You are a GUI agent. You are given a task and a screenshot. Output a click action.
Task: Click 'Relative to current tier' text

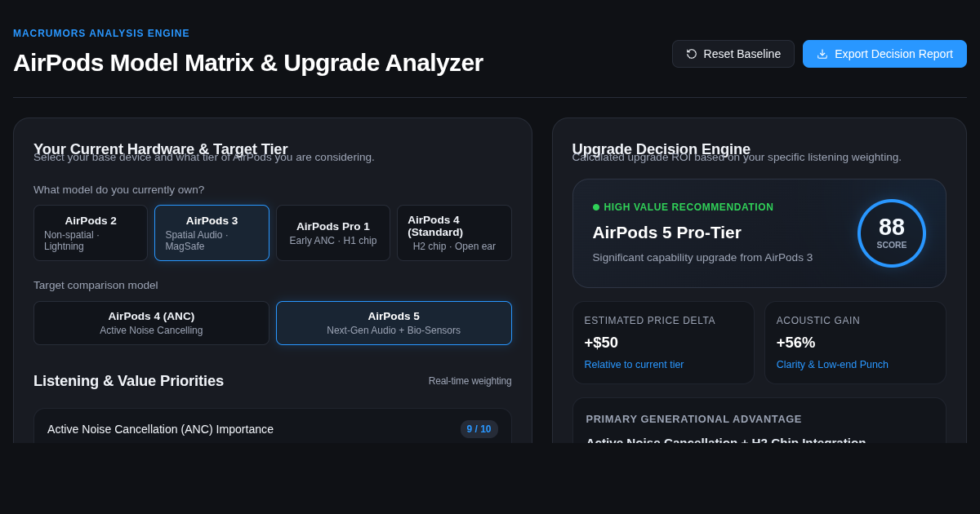tap(634, 365)
